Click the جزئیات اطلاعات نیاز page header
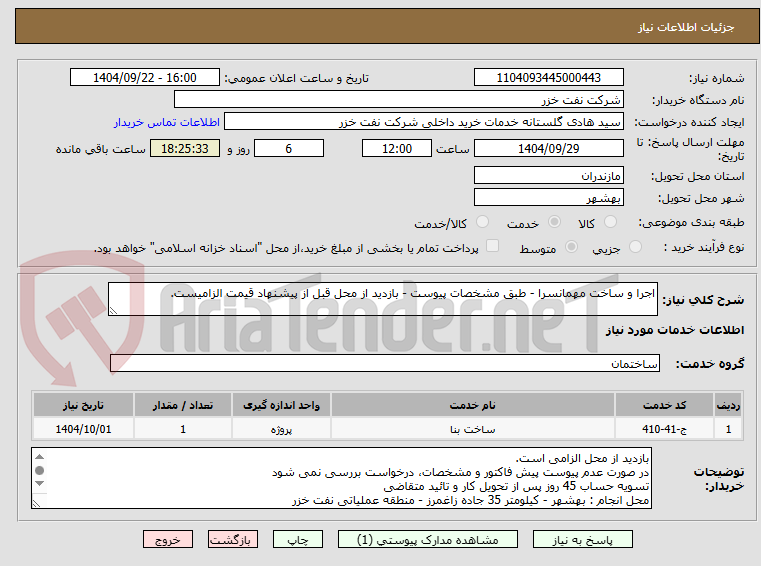Viewport: 761px width, 566px height. click(x=686, y=27)
